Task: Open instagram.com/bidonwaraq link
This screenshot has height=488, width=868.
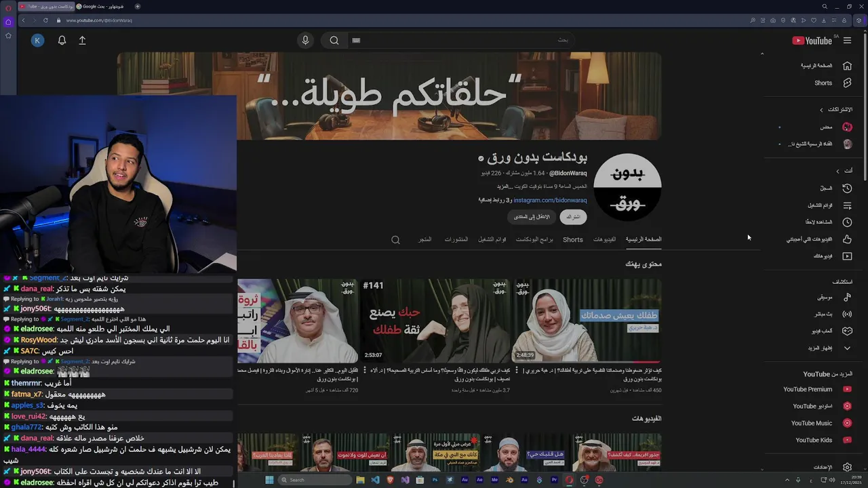Action: tap(550, 200)
